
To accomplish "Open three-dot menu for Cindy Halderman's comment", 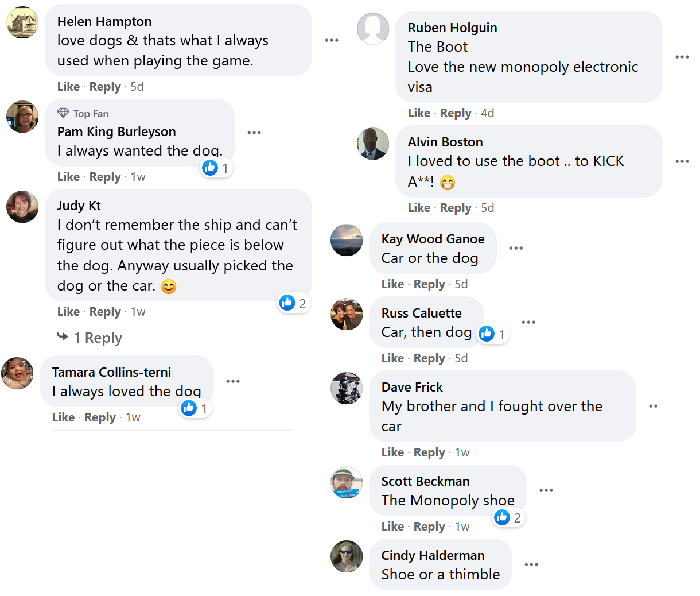I will (531, 564).
